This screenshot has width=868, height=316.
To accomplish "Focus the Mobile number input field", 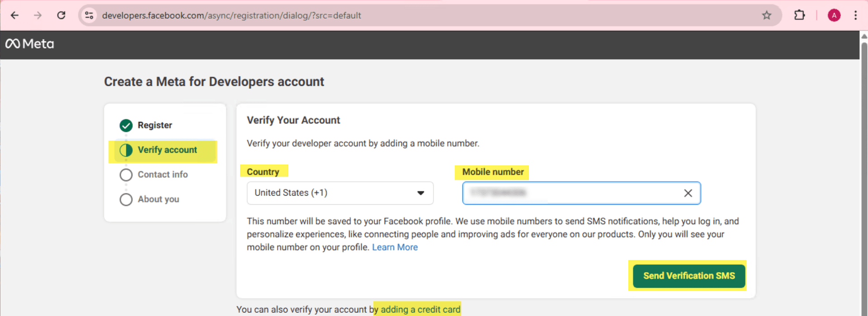I will click(581, 193).
